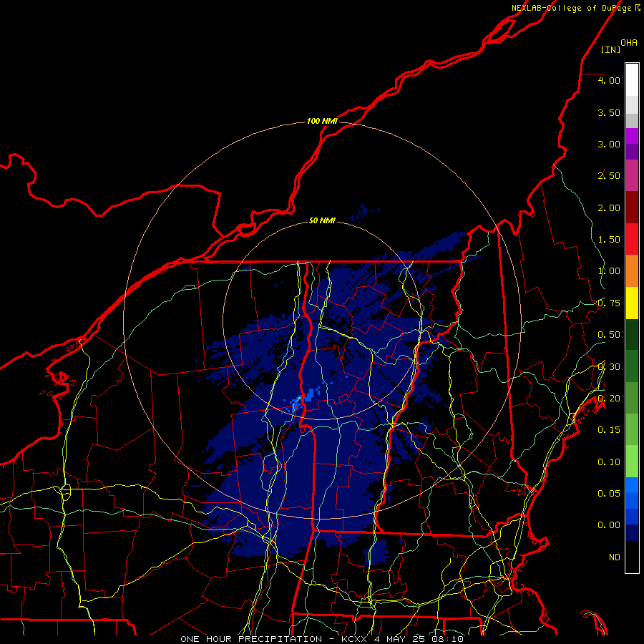Click the orange legend swatch
This screenshot has width=644, height=644.
(632, 271)
